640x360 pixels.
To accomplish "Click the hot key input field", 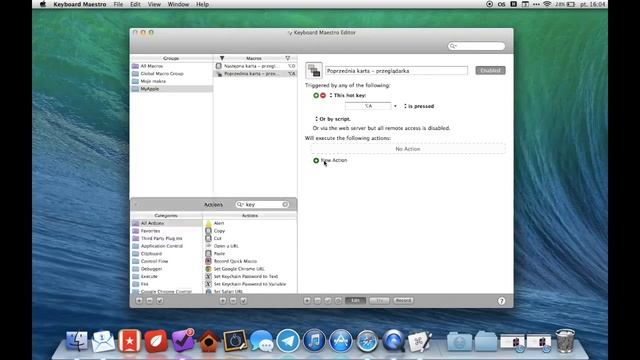I will click(368, 106).
